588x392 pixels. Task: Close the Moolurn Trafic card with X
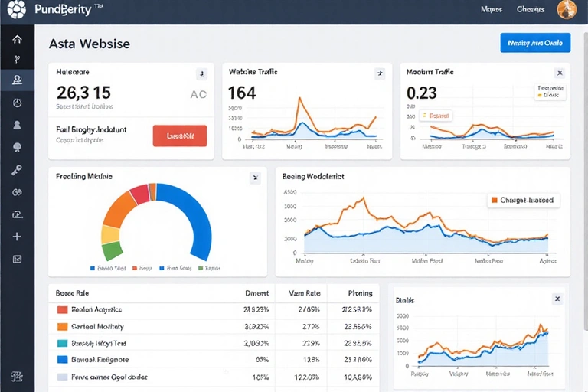(560, 73)
